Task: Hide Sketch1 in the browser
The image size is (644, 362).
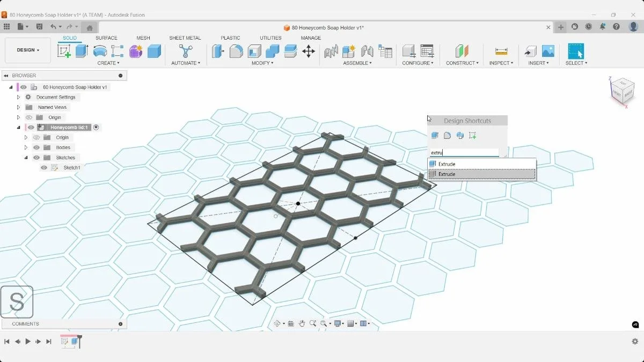Action: coord(44,168)
